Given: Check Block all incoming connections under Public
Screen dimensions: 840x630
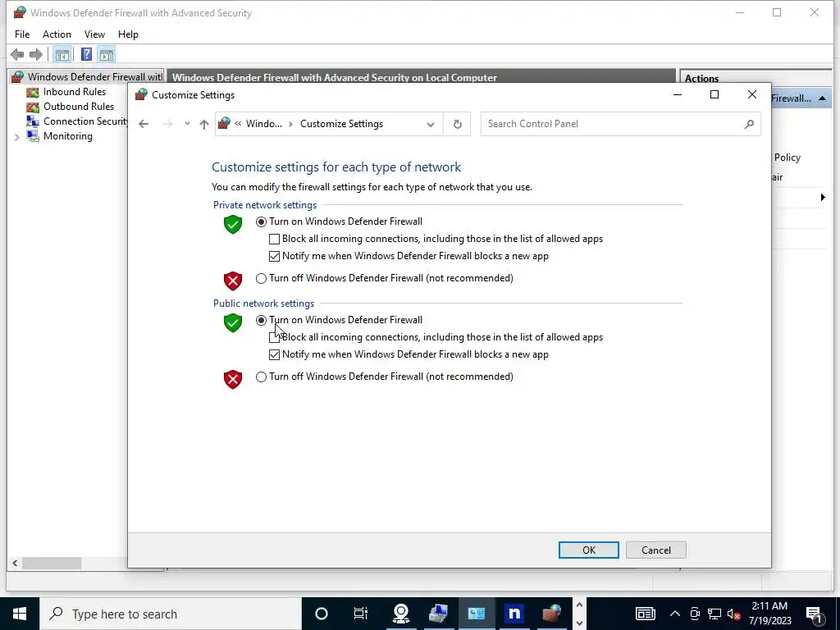Looking at the screenshot, I should [274, 337].
